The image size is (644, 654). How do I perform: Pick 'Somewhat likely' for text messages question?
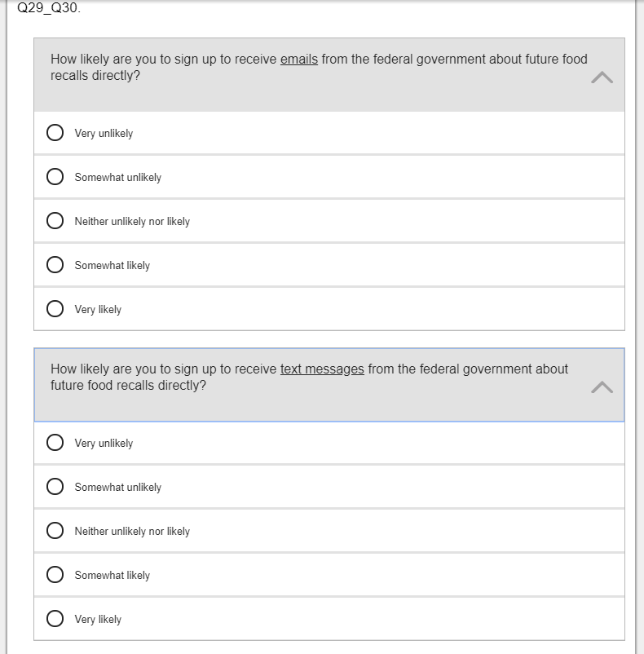55,575
